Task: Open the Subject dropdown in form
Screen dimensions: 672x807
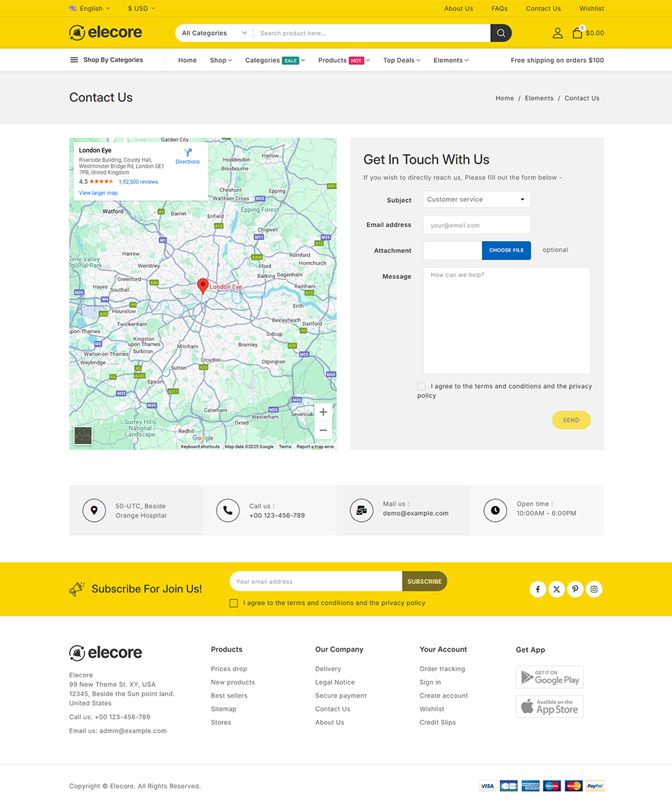Action: pyautogui.click(x=476, y=199)
